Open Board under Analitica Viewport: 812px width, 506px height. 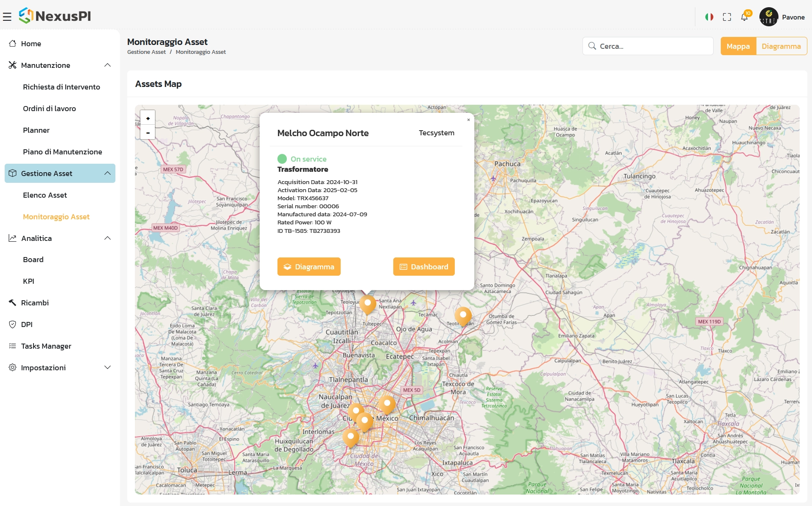(33, 259)
